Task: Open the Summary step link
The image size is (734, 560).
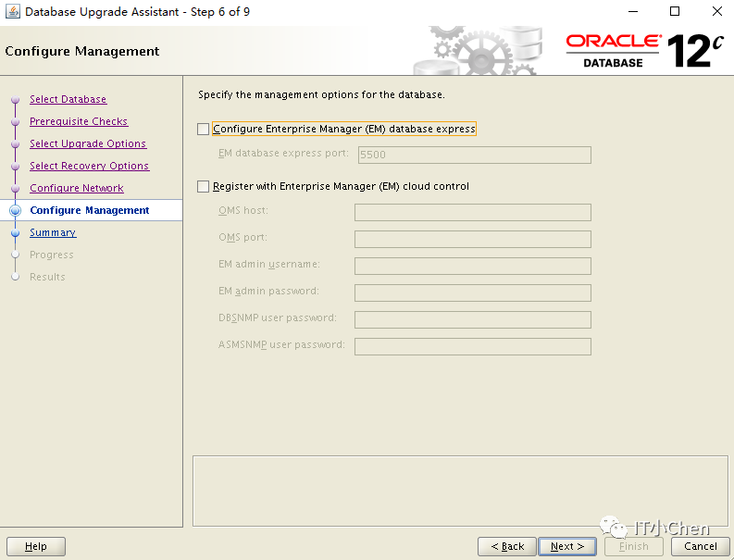Action: coord(53,232)
